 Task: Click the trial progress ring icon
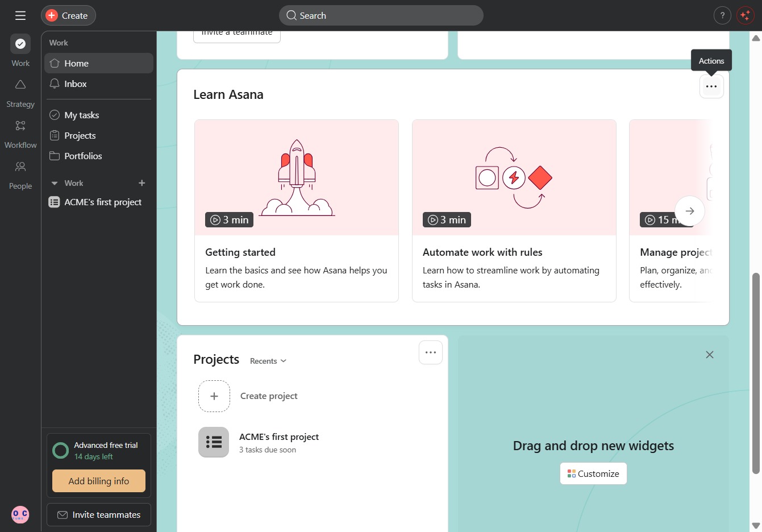pos(60,451)
